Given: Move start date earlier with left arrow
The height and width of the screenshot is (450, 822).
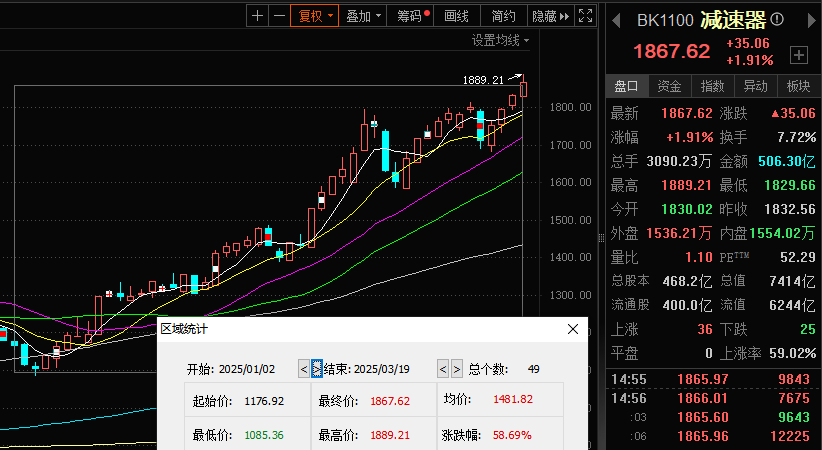Looking at the screenshot, I should click(304, 369).
